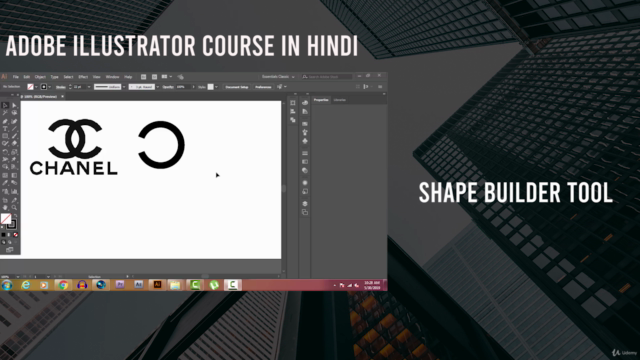Click the Stroke label link
Screen dimensions: 640x360
[61, 87]
